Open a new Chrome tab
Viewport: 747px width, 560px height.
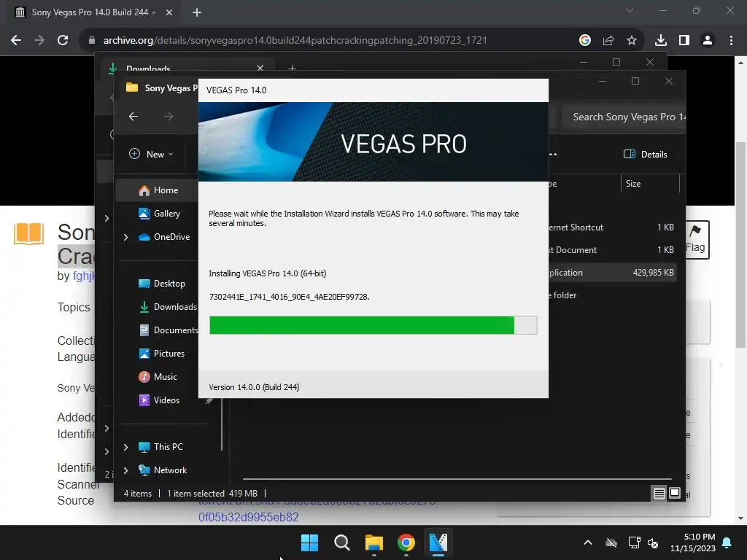197,12
